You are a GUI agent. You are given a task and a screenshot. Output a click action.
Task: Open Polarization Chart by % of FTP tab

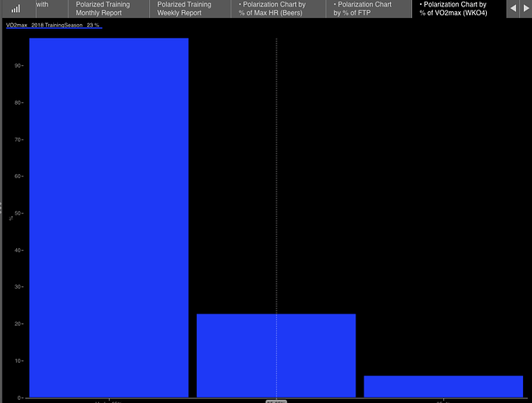point(369,9)
